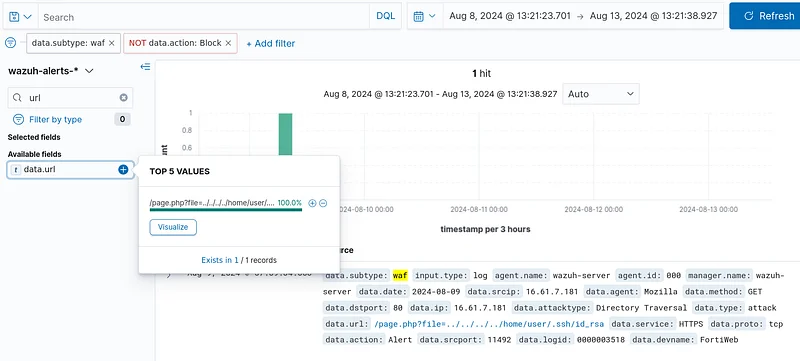The height and width of the screenshot is (361, 800).
Task: Clear the 'url' field search
Action: pyautogui.click(x=123, y=97)
